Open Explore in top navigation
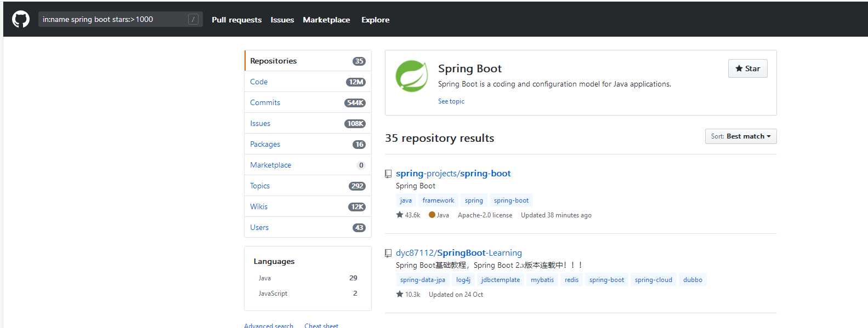The height and width of the screenshot is (328, 868). point(376,20)
